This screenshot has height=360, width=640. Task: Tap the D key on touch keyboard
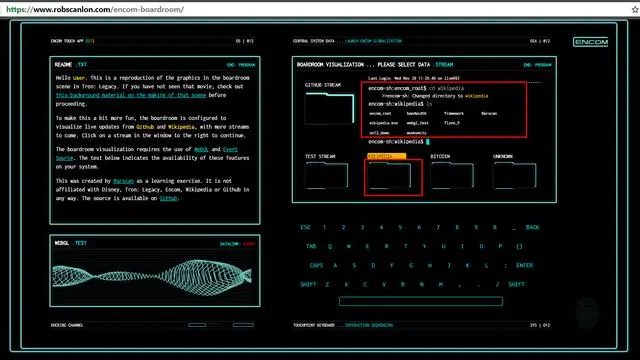pos(373,265)
